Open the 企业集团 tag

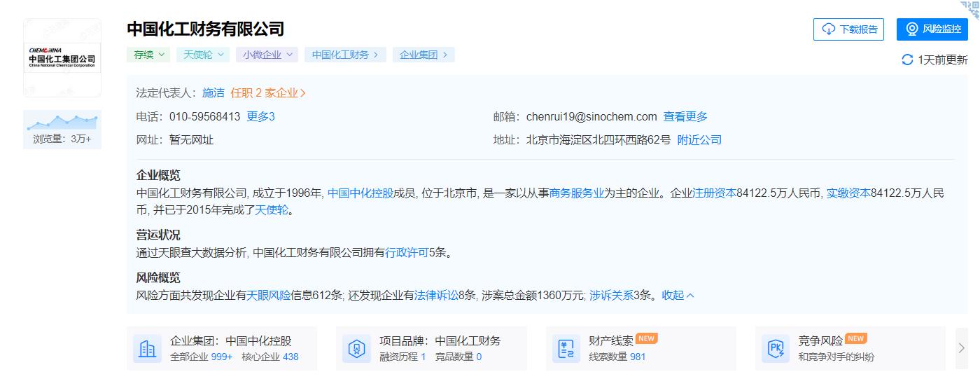tap(423, 55)
